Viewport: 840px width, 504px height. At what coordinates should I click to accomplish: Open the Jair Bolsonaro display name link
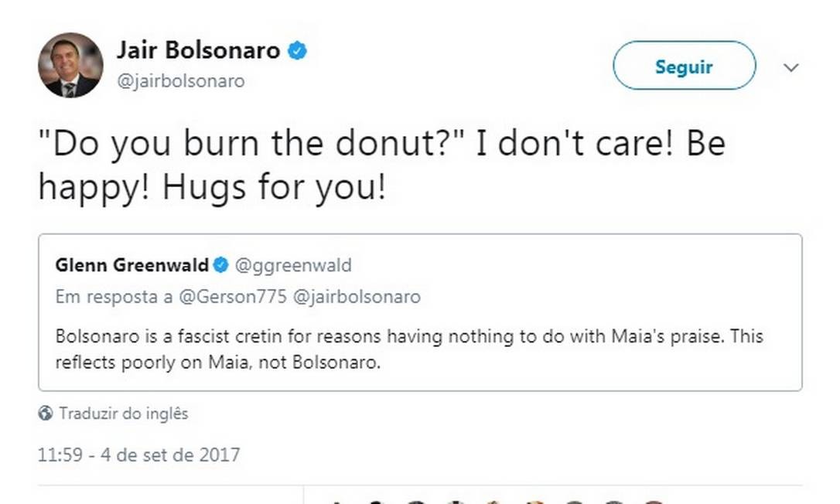click(198, 51)
